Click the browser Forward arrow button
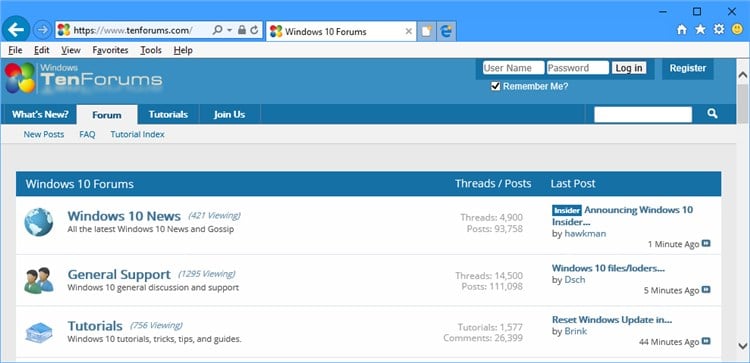Image resolution: width=750 pixels, height=363 pixels. [43, 30]
